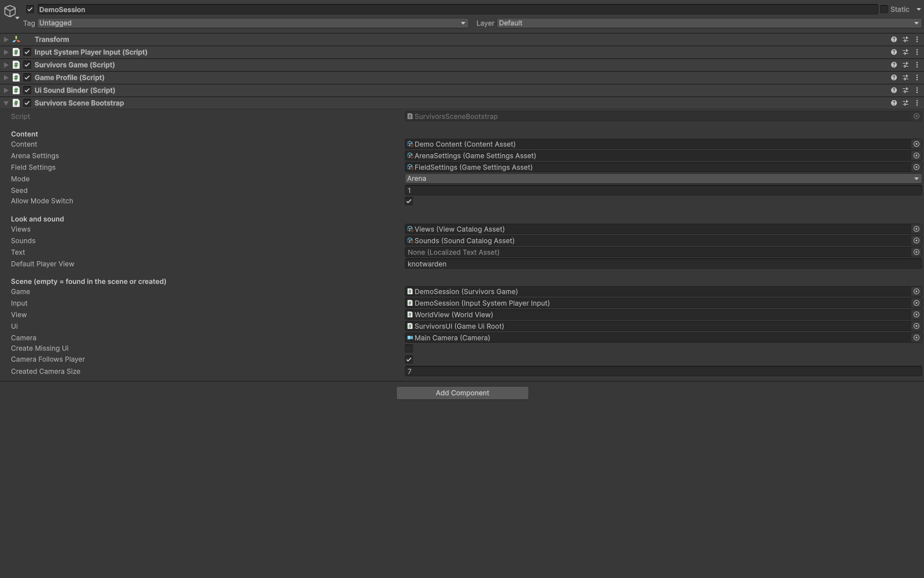Open object picker for Game field
Image resolution: width=924 pixels, height=578 pixels.
[916, 291]
